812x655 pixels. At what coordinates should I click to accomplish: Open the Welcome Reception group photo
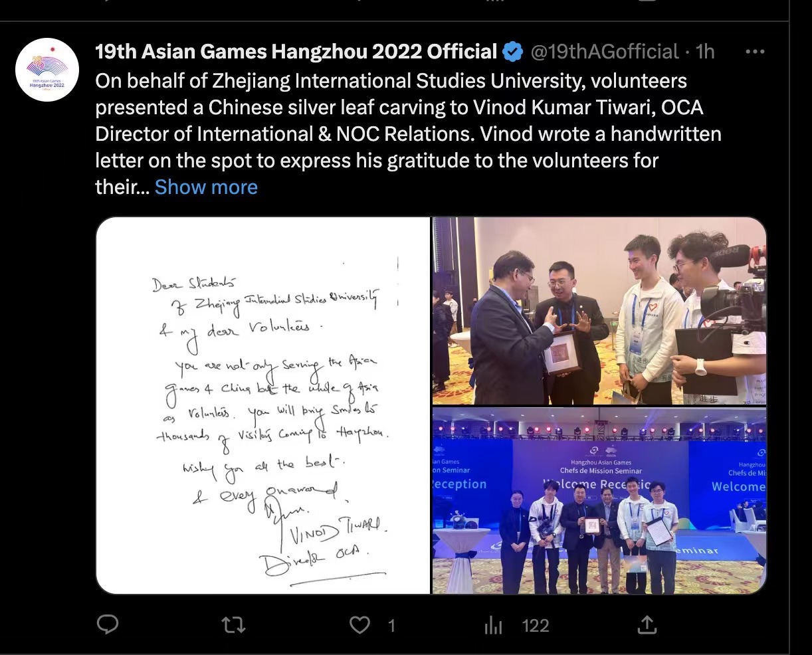coord(599,501)
